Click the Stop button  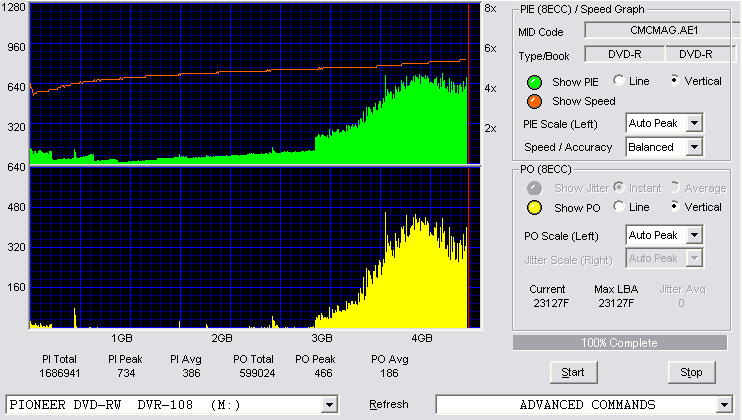pos(691,373)
